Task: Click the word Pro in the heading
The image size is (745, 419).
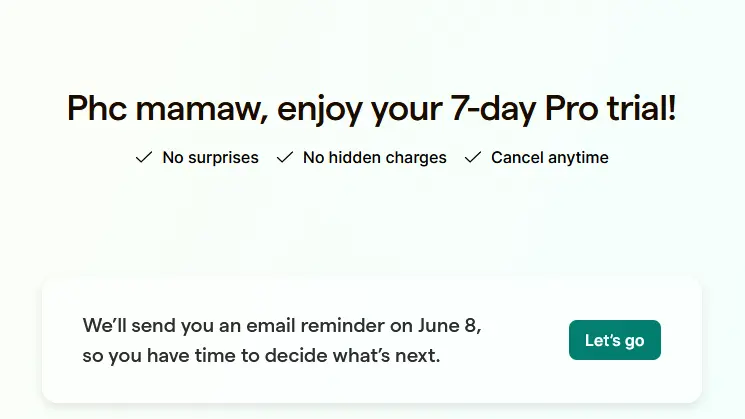Action: [x=572, y=108]
